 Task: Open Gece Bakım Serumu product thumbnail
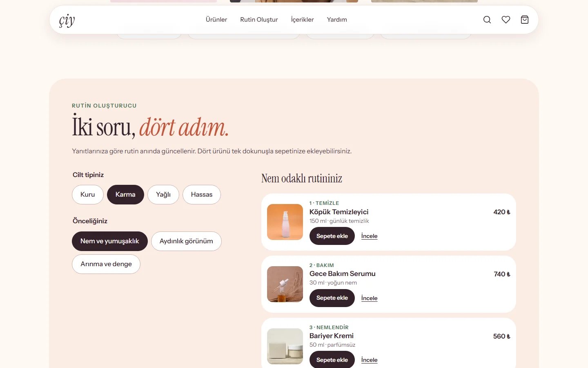[285, 284]
